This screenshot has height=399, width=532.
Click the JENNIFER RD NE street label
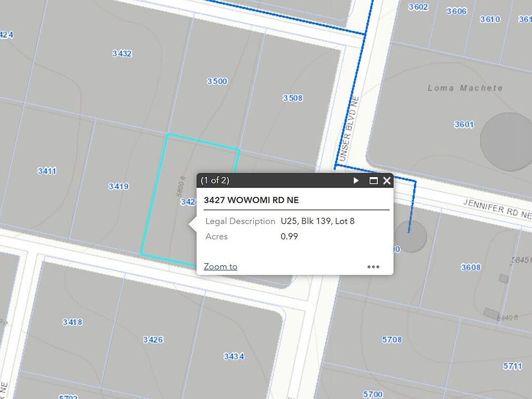pos(498,209)
